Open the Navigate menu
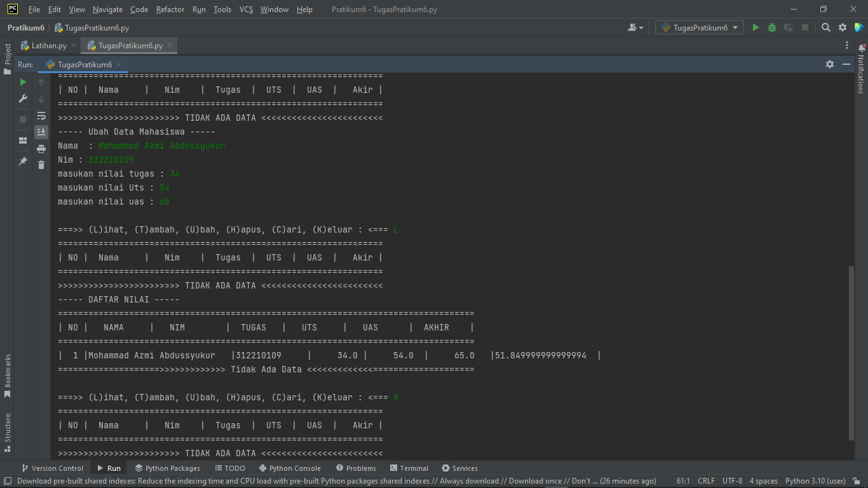 pyautogui.click(x=107, y=10)
